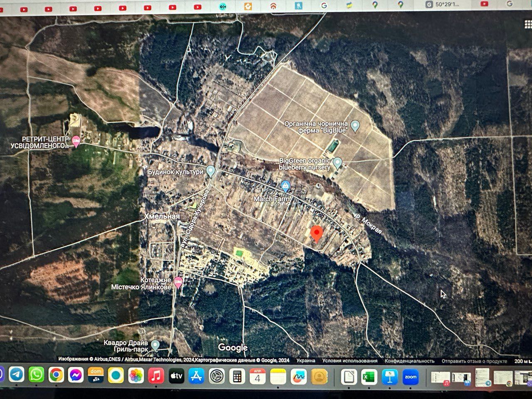This screenshot has height=399, width=532.
Task: Launch Zoom from the dock
Action: tap(410, 377)
